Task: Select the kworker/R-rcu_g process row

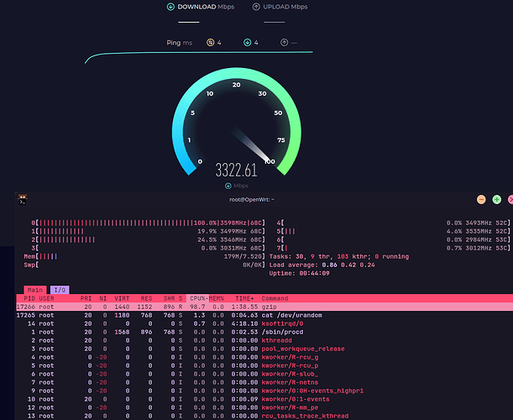Action: click(x=264, y=357)
